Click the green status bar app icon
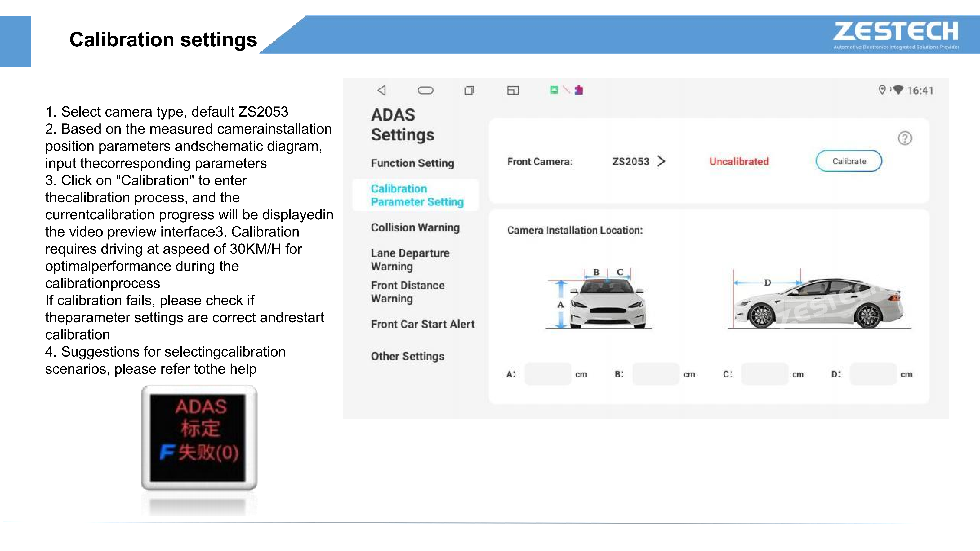This screenshot has height=551, width=980. click(554, 90)
